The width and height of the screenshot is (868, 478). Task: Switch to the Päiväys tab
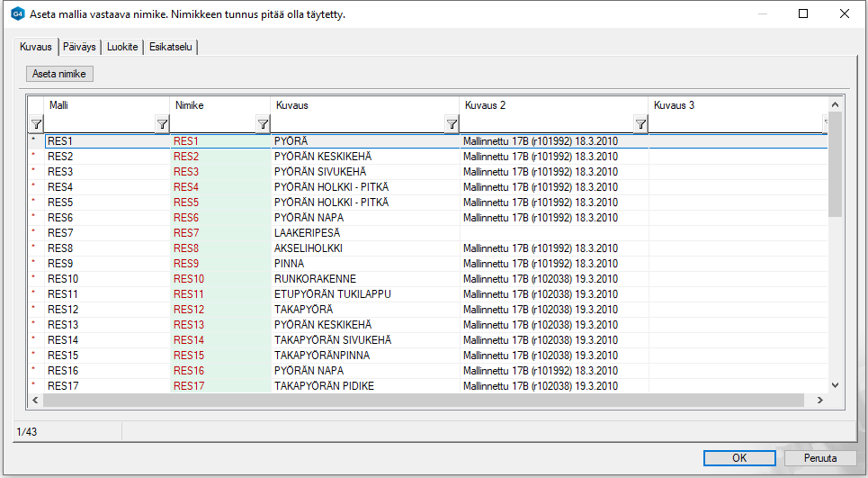(x=81, y=47)
